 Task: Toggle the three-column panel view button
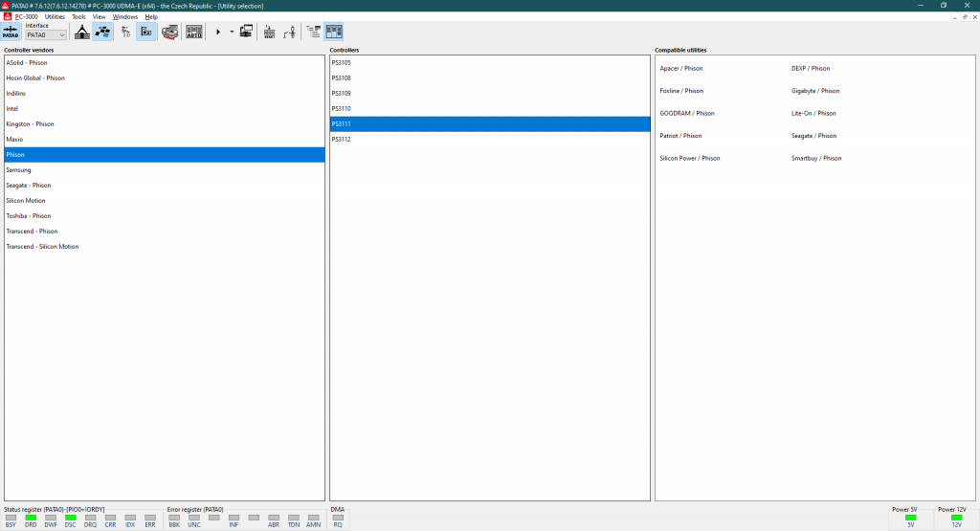(x=334, y=32)
